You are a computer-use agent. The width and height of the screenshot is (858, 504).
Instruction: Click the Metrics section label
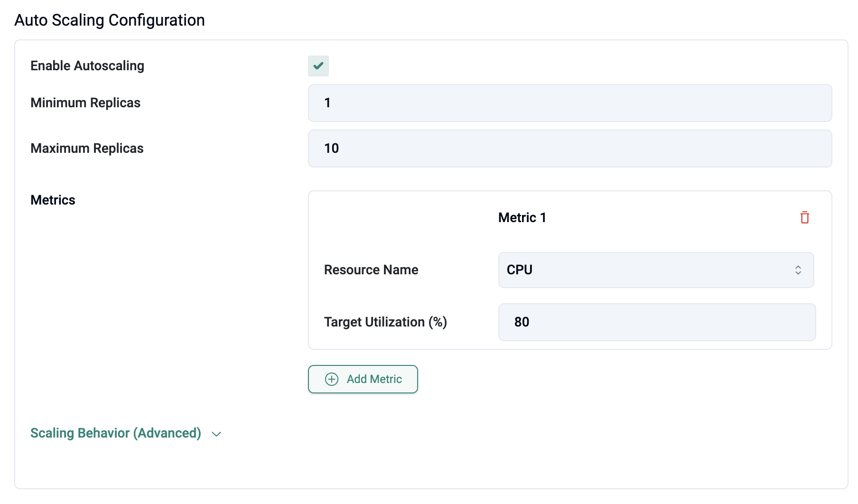tap(53, 200)
